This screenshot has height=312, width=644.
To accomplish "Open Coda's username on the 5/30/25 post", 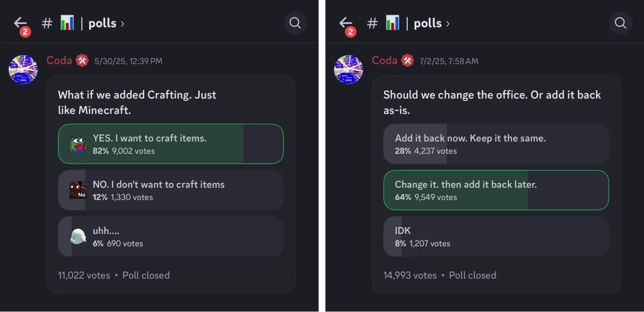I will pos(59,60).
